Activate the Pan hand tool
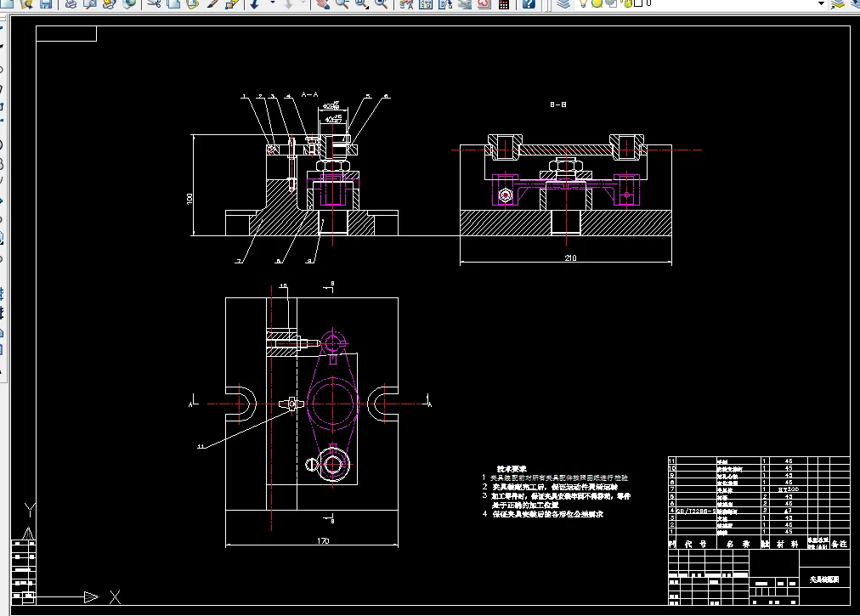Image resolution: width=860 pixels, height=616 pixels. pyautogui.click(x=323, y=3)
